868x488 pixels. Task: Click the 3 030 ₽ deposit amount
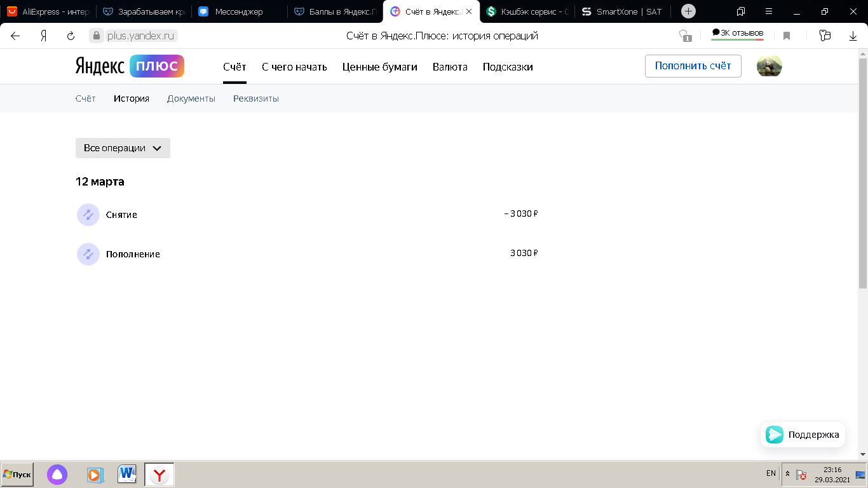pyautogui.click(x=524, y=253)
